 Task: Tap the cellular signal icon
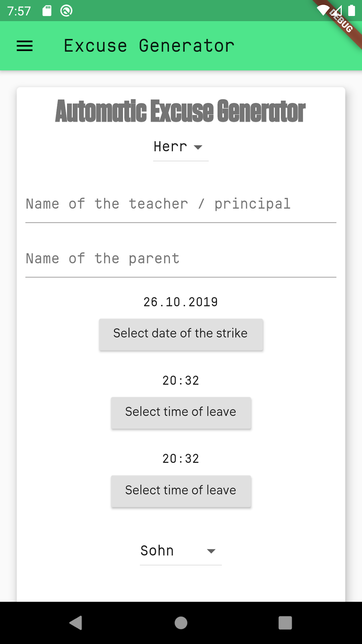point(337,10)
